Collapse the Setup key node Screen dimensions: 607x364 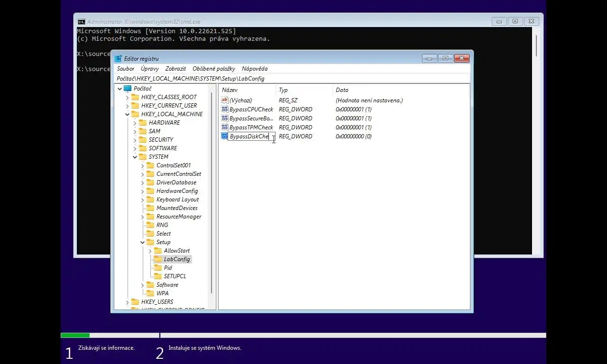(142, 242)
